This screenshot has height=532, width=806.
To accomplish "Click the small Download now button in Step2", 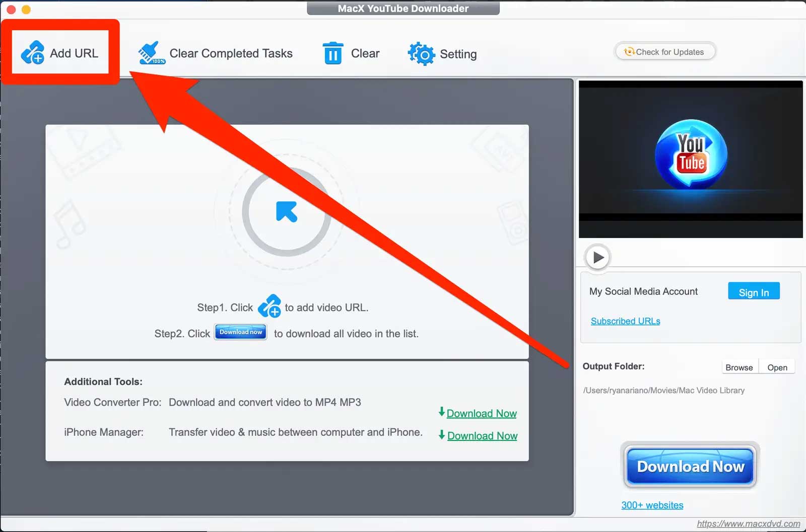I will pos(241,332).
